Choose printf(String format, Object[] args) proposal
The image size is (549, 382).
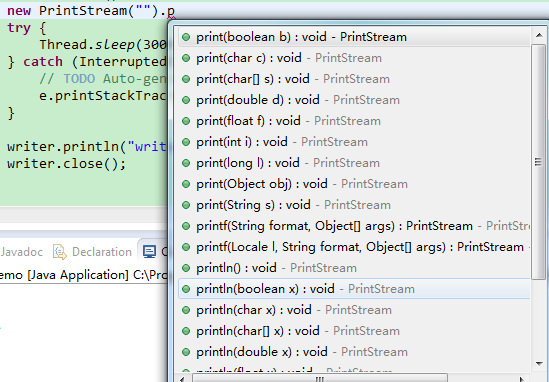[x=354, y=226]
